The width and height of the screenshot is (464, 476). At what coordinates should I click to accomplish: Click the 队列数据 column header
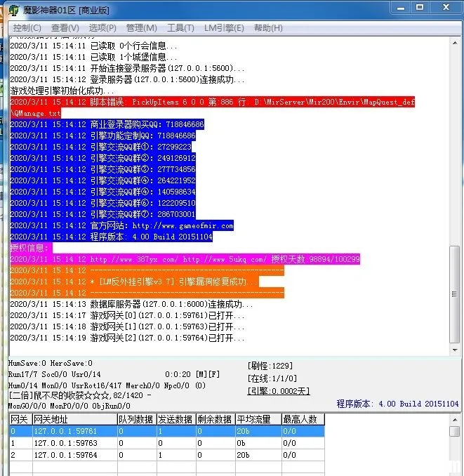137,420
